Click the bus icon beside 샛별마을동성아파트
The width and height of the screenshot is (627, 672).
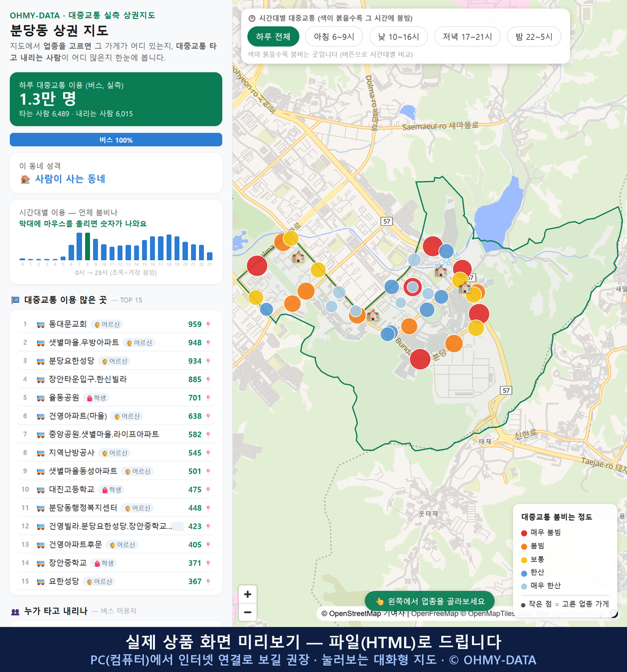41,471
